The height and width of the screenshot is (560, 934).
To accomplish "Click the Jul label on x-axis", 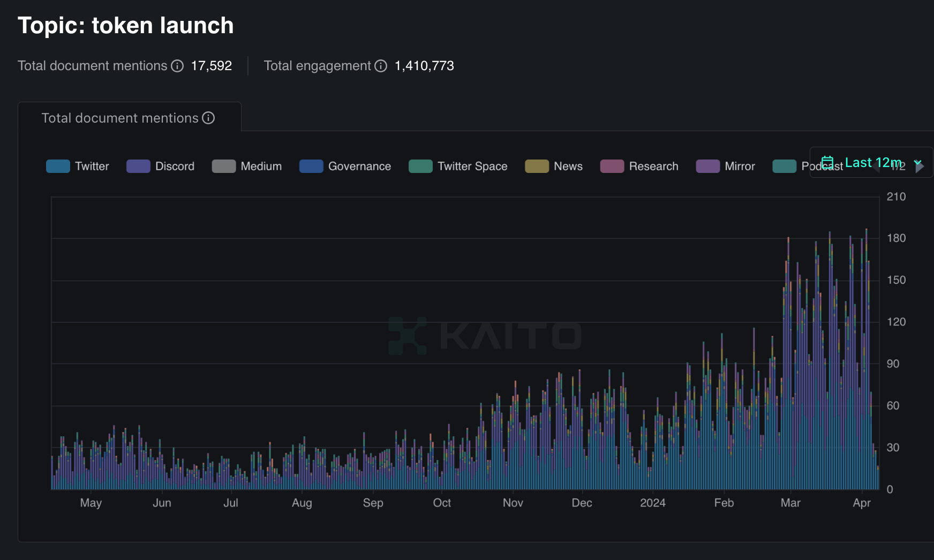I will tap(231, 503).
